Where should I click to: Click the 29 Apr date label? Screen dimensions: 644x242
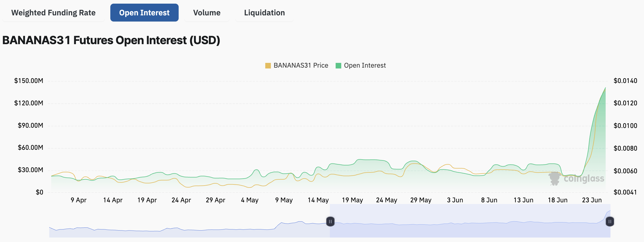[215, 200]
